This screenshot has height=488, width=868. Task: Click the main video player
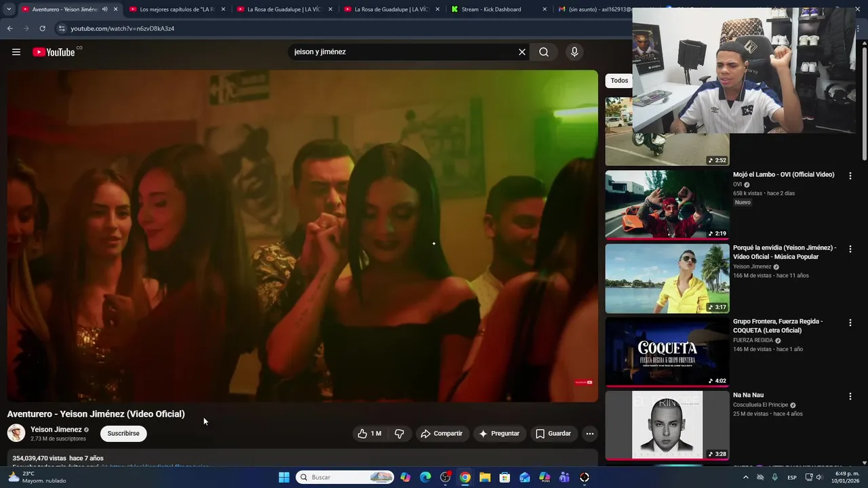tap(302, 236)
